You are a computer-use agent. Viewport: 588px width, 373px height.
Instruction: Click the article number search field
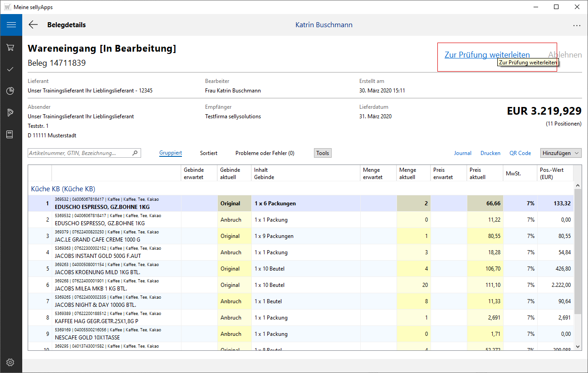pyautogui.click(x=79, y=153)
